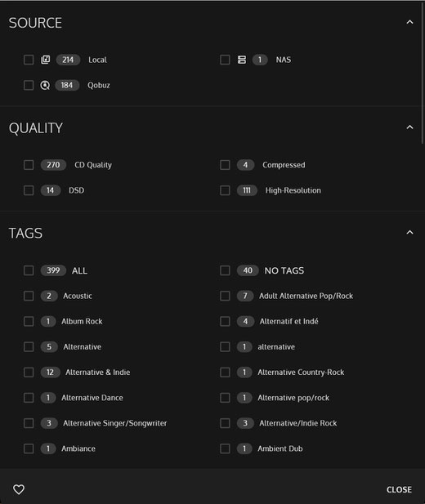
Task: Click the Qobuz service icon
Action: point(45,85)
